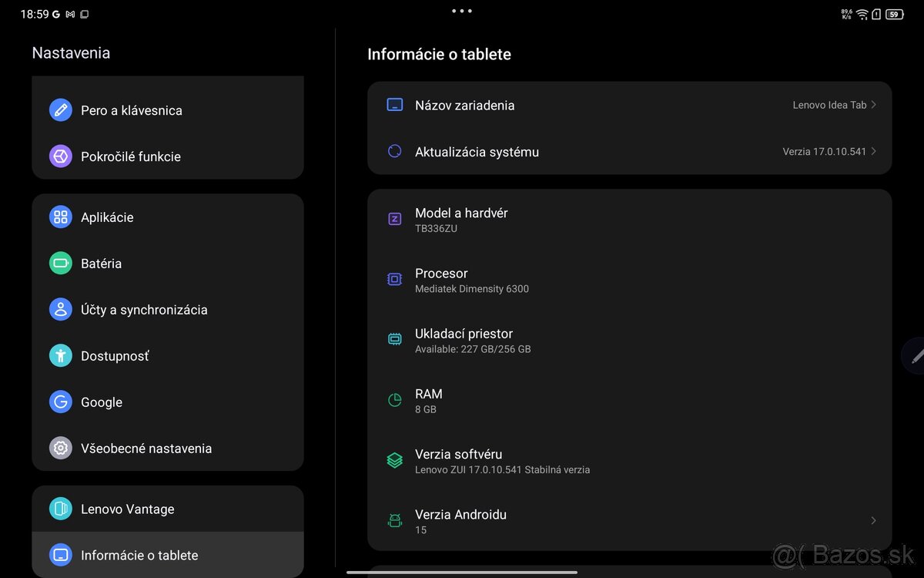Select the Účty a synchronizácia person icon

60,309
